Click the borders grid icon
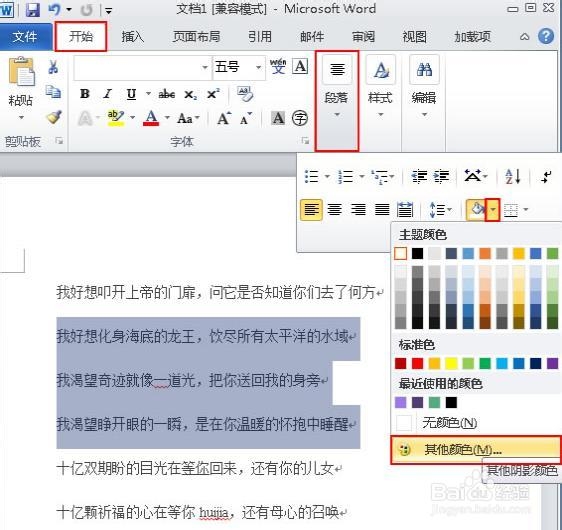The height and width of the screenshot is (530, 562). (511, 210)
